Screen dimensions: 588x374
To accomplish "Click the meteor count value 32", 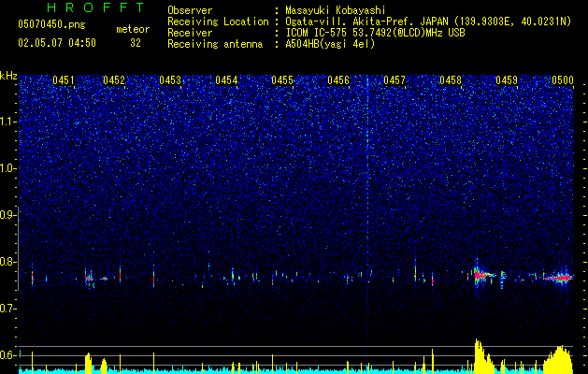I will tap(136, 43).
